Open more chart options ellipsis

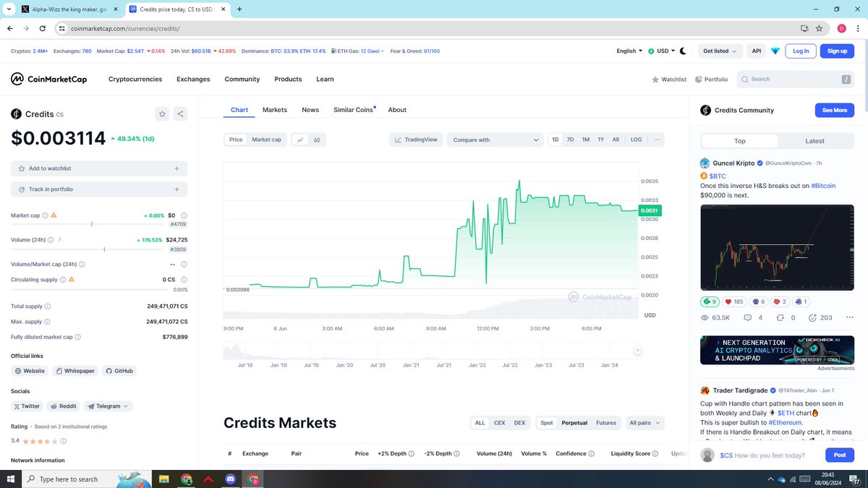(x=656, y=140)
